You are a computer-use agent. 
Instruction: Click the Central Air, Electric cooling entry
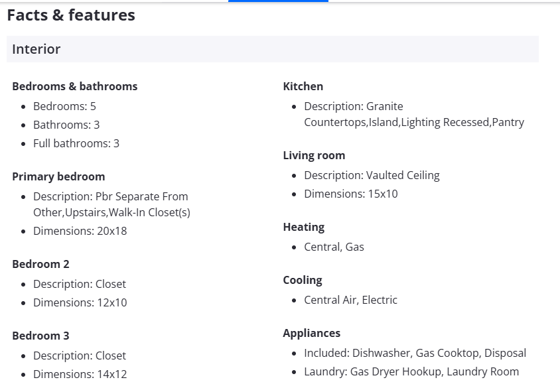click(x=350, y=300)
